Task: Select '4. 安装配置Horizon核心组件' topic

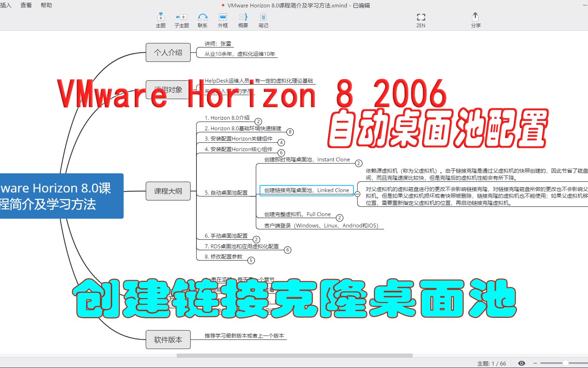Action: click(x=238, y=149)
